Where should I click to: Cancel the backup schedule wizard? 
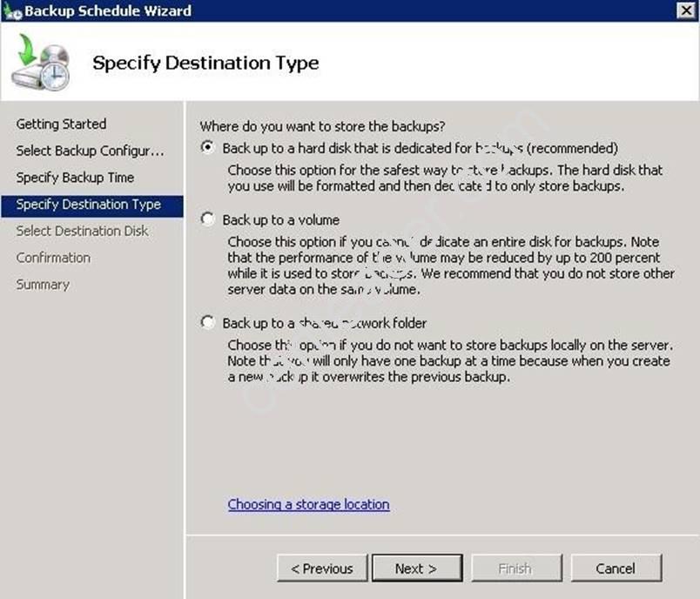[616, 569]
